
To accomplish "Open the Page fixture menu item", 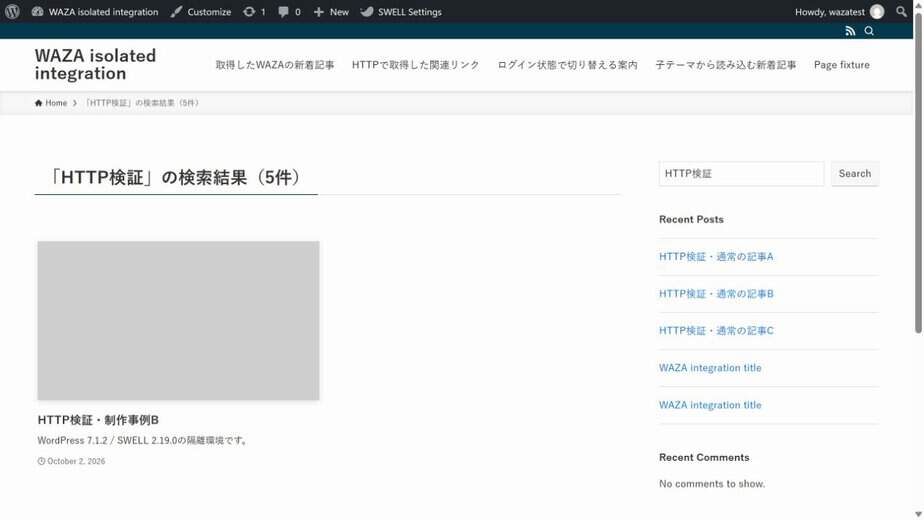I will pos(842,65).
